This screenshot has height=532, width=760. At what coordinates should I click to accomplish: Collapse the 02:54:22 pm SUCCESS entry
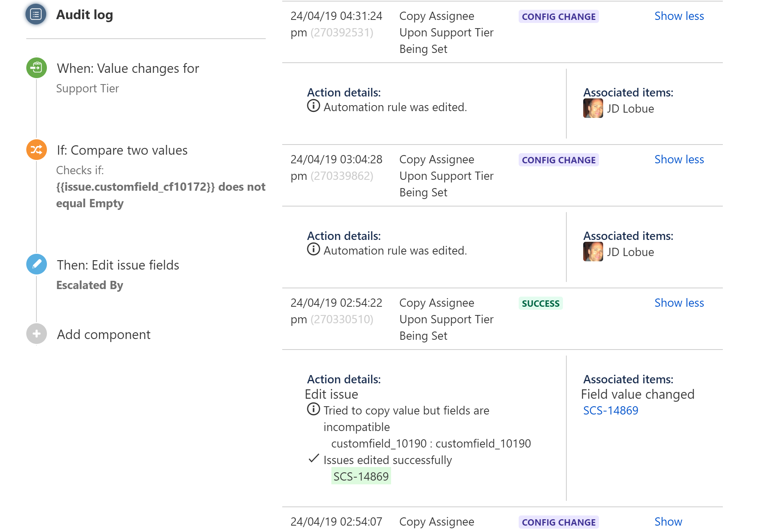click(679, 303)
